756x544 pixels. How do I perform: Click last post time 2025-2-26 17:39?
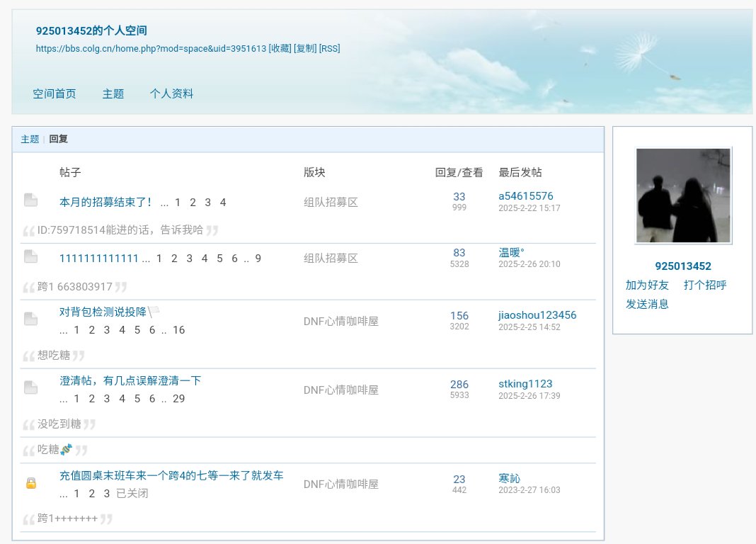click(529, 395)
